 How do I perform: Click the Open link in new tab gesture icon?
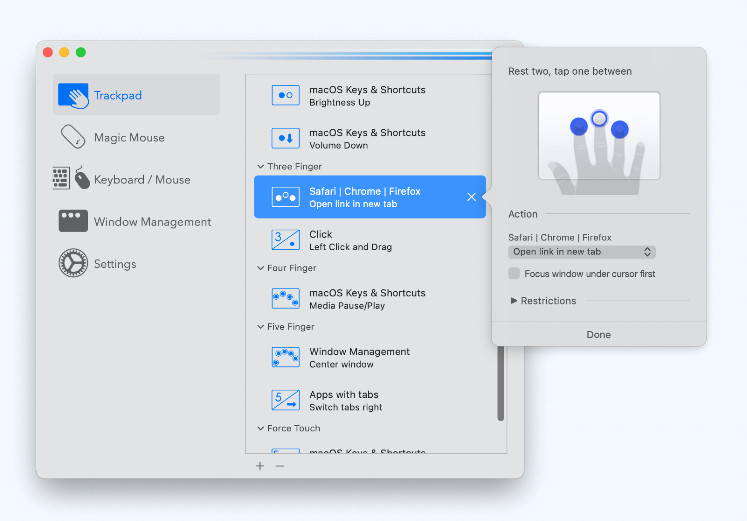click(285, 197)
